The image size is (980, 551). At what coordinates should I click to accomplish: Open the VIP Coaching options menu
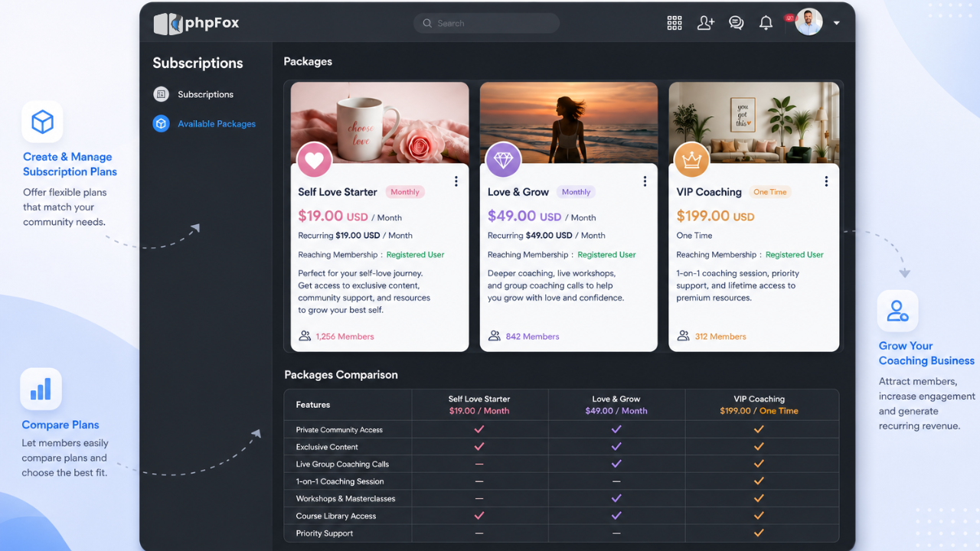tap(826, 181)
